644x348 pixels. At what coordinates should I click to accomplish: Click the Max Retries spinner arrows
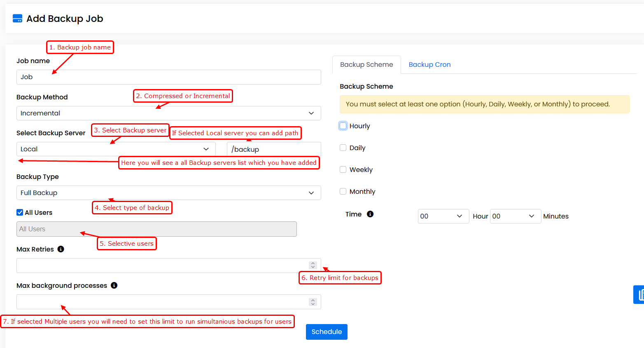(313, 265)
